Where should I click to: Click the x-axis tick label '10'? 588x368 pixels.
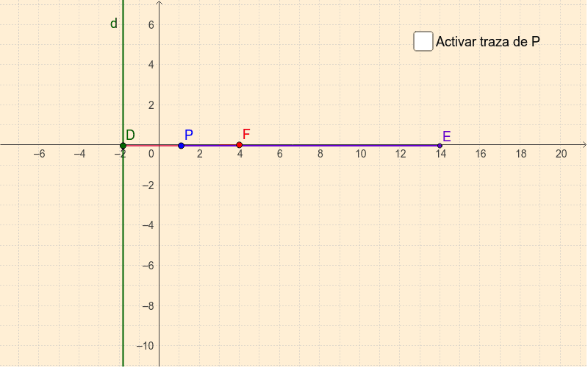pyautogui.click(x=360, y=154)
